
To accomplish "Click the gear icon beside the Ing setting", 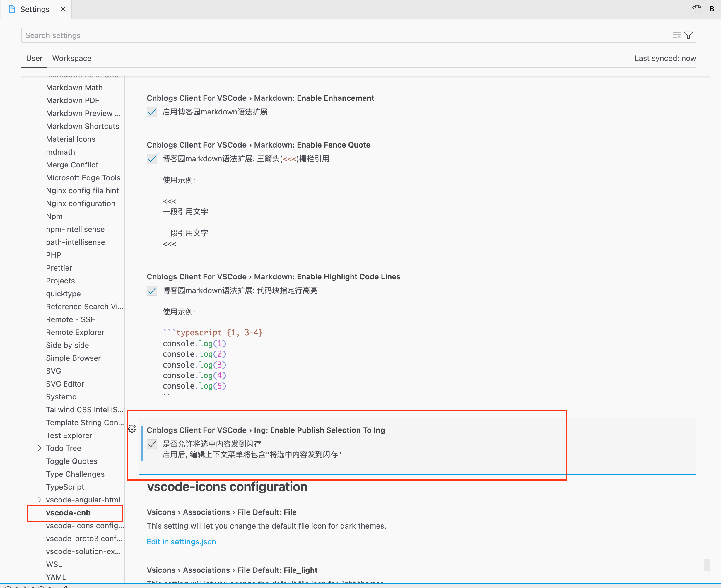I will [132, 429].
